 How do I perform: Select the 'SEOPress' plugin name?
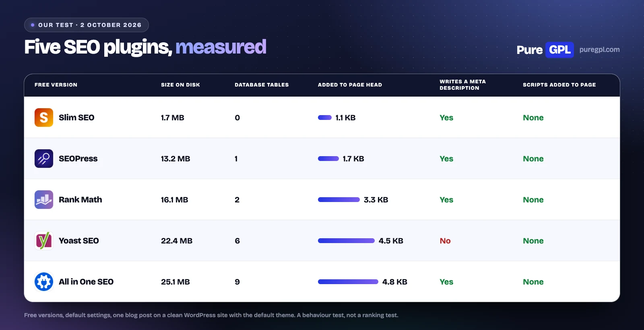click(78, 159)
